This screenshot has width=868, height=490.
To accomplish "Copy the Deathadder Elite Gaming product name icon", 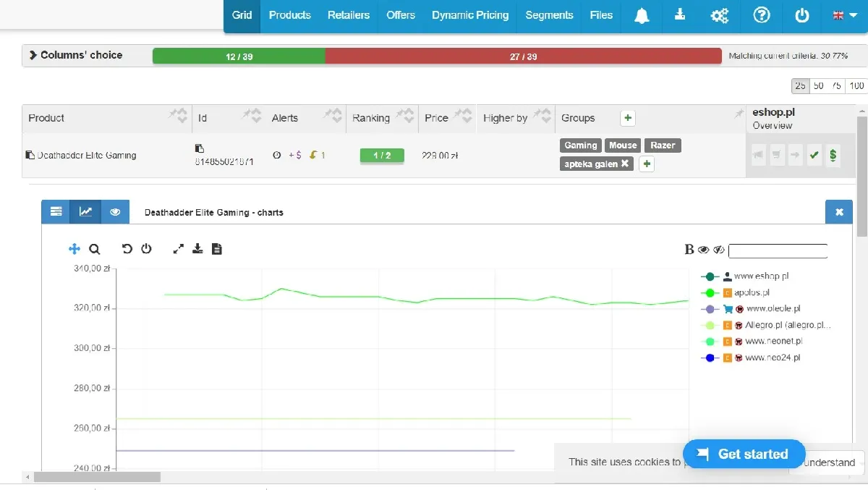I will 30,155.
